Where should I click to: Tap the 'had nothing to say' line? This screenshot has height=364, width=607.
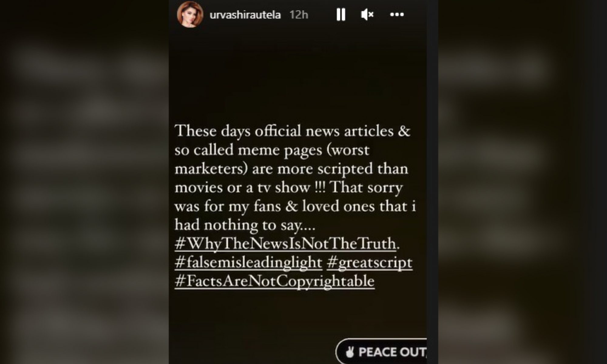(x=245, y=225)
